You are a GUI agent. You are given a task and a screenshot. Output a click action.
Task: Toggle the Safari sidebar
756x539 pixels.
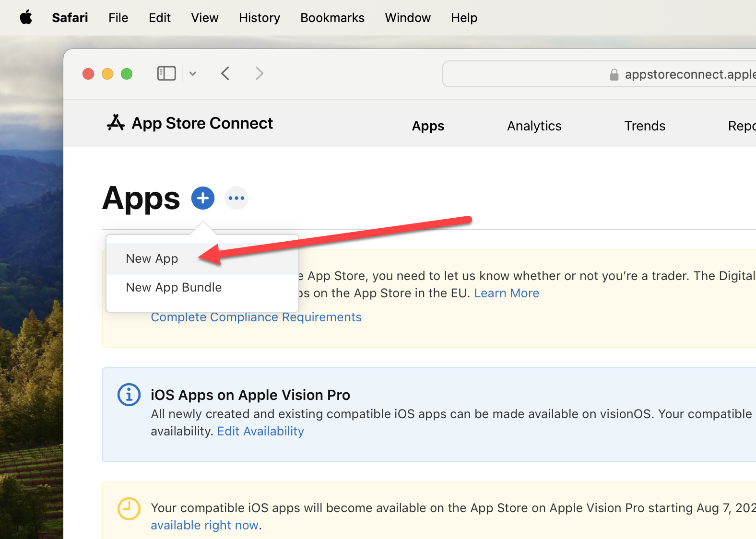click(x=166, y=73)
